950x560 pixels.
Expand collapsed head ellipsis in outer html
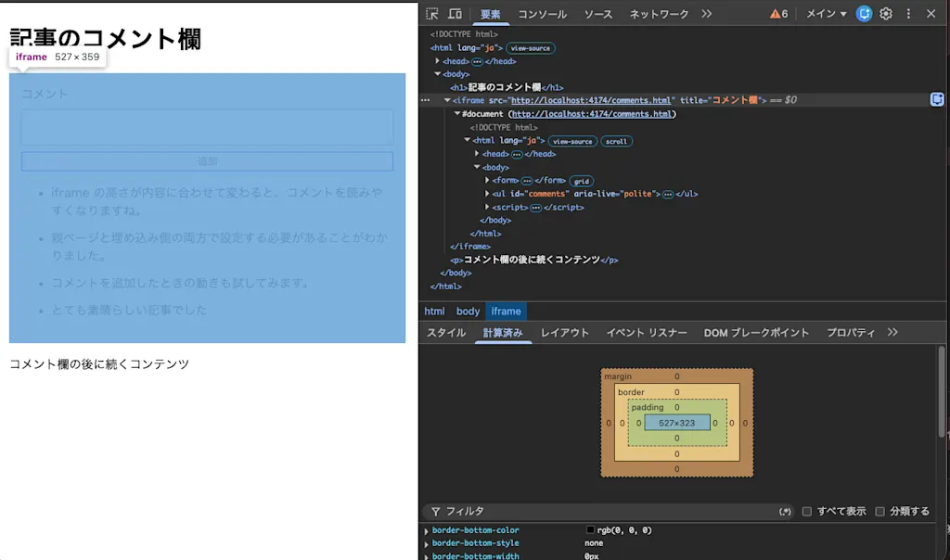pyautogui.click(x=478, y=62)
